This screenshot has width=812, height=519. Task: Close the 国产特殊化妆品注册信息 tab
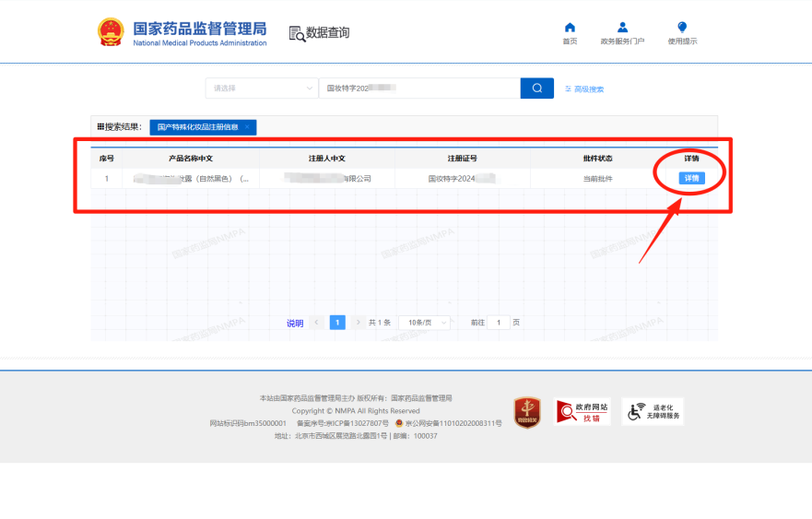tap(247, 127)
